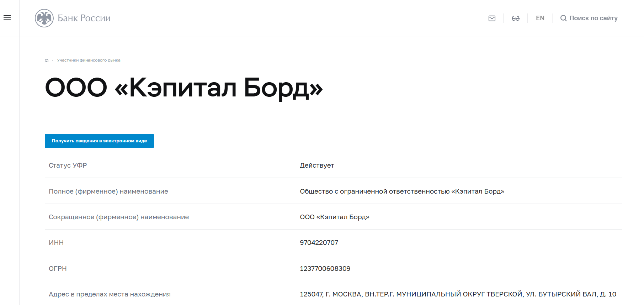
Task: Open Поиск по сайту search field
Action: click(593, 18)
